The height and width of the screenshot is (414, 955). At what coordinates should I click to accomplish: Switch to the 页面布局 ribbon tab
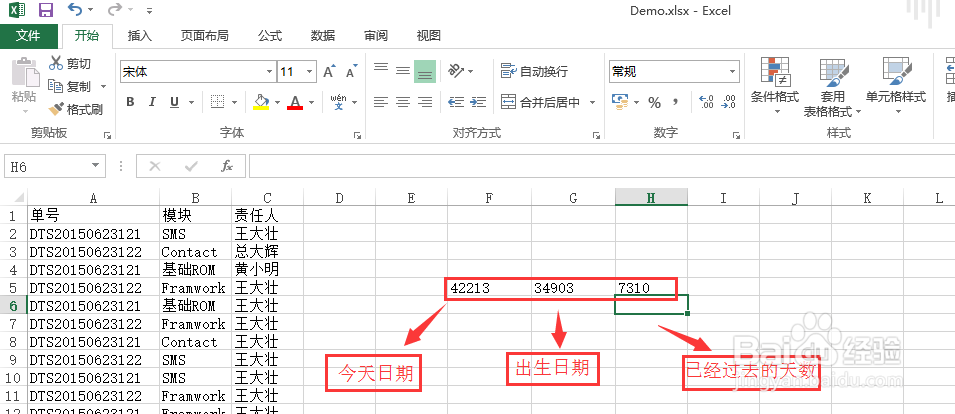pyautogui.click(x=205, y=36)
